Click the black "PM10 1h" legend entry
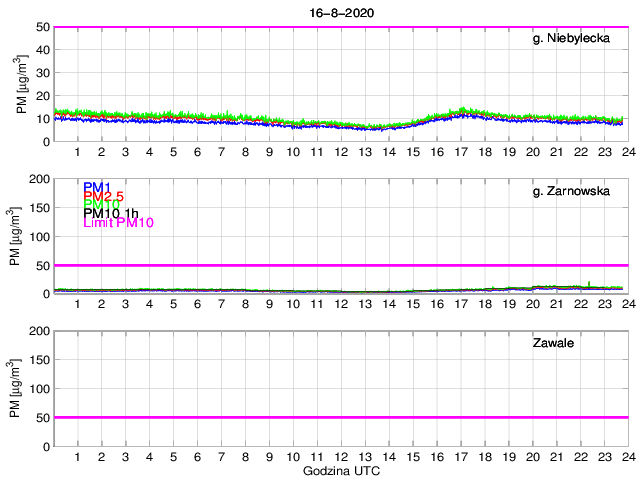Viewport: 640px width, 480px height. click(x=111, y=213)
